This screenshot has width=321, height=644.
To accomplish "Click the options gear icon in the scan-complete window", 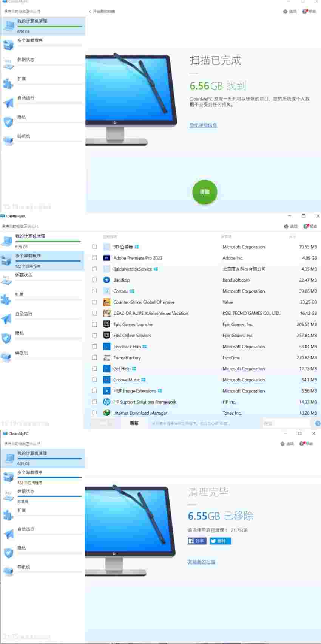I will pos(285,11).
